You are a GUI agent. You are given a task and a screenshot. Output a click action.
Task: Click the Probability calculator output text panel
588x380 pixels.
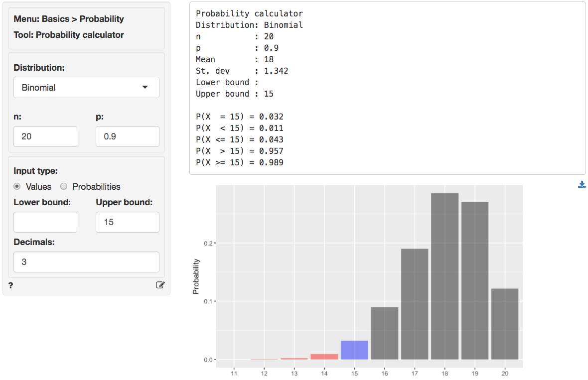click(x=387, y=88)
